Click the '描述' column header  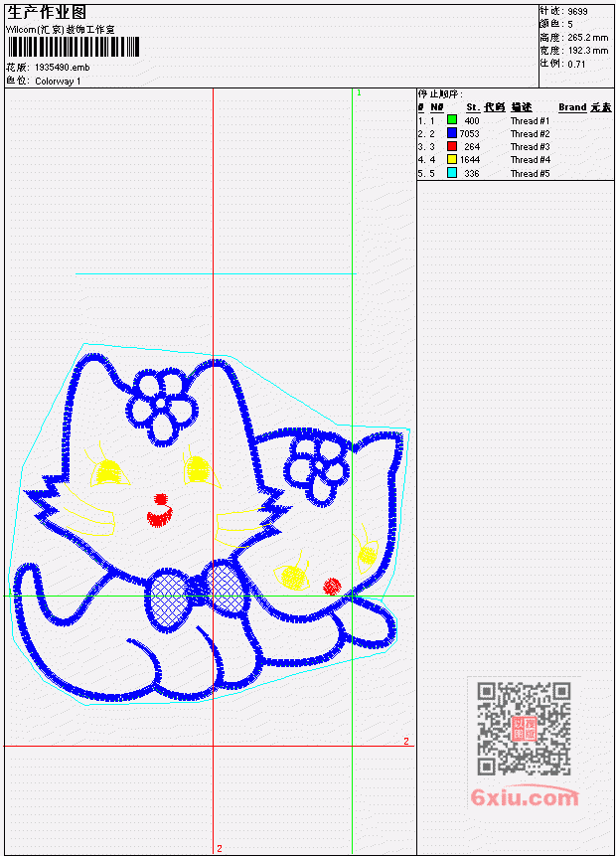click(522, 107)
